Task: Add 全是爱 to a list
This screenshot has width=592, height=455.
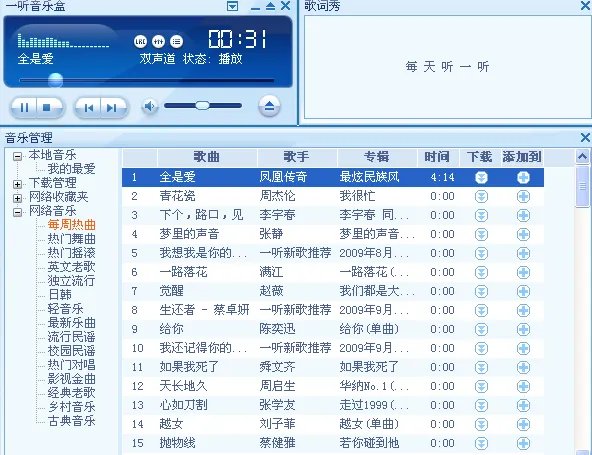Action: [x=523, y=177]
